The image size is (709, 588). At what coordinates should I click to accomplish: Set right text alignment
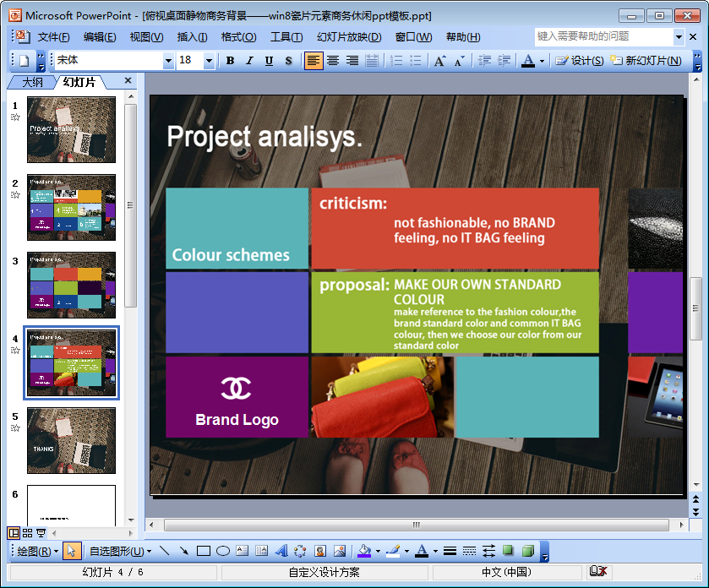click(352, 61)
